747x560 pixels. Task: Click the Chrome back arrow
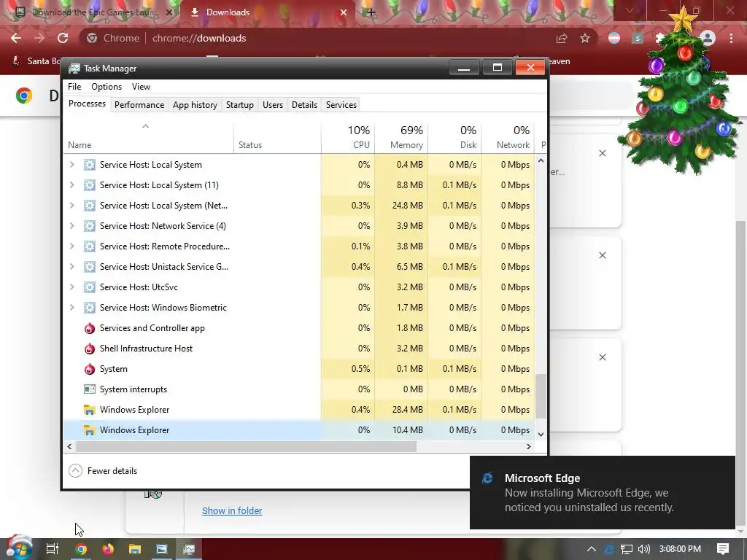tap(16, 38)
